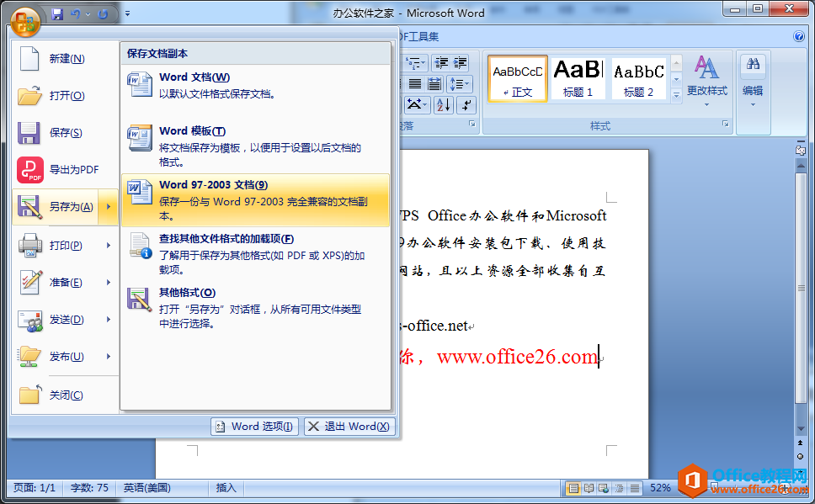Choose Close (关闭) from the Office menu
Viewport: 815px width, 504px height.
pyautogui.click(x=65, y=395)
